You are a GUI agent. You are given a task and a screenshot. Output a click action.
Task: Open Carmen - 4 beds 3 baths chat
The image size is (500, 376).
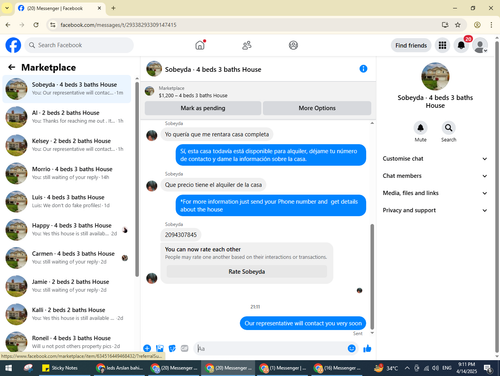67,258
